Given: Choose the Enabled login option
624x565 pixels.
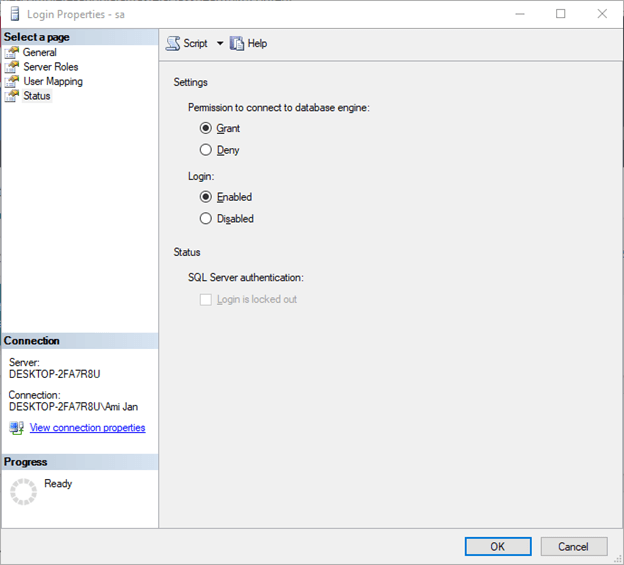Looking at the screenshot, I should click(205, 197).
